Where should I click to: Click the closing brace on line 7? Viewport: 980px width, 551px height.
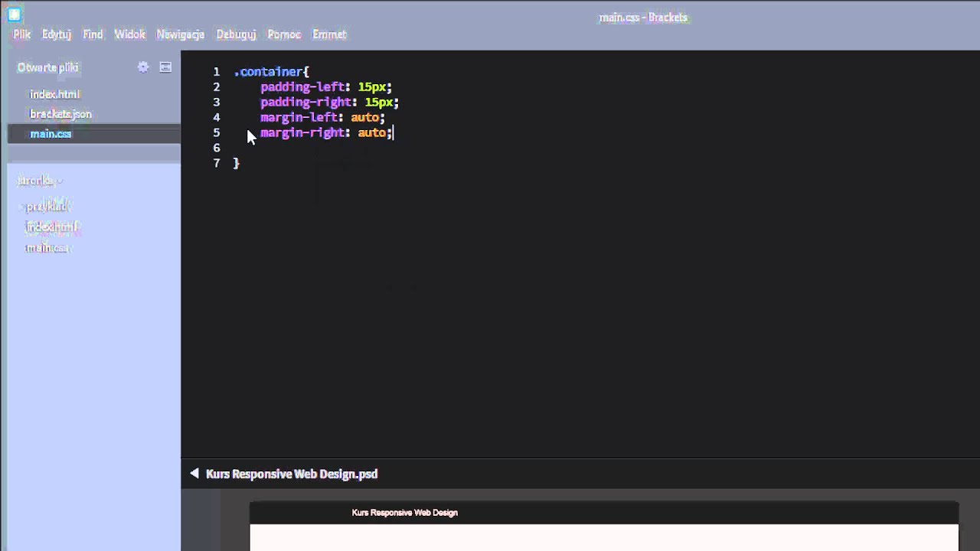(x=237, y=163)
